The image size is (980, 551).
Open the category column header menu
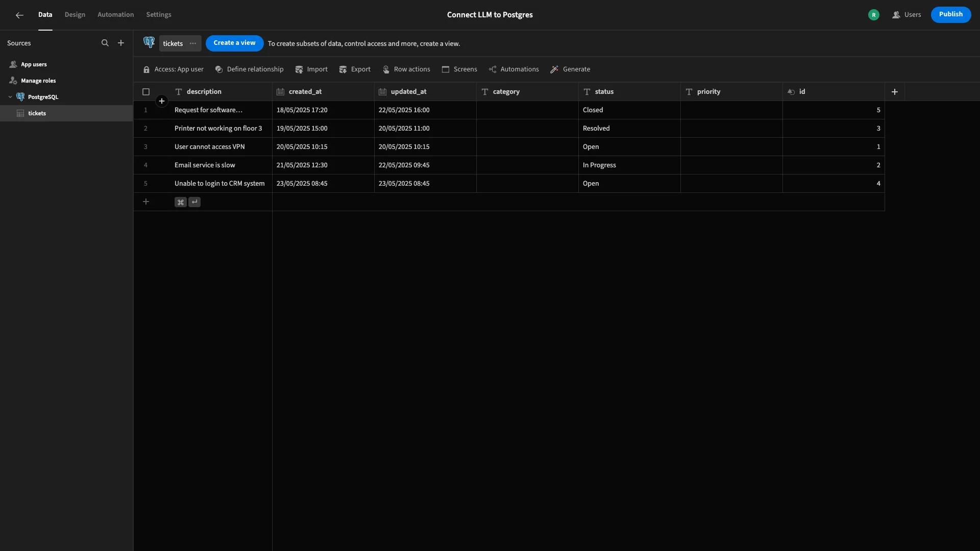(x=527, y=92)
